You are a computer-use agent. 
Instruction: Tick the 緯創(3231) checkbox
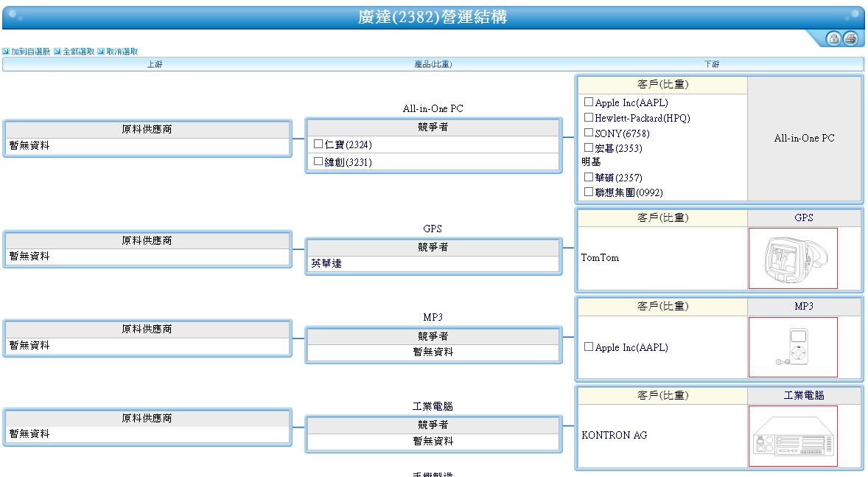[x=318, y=161]
